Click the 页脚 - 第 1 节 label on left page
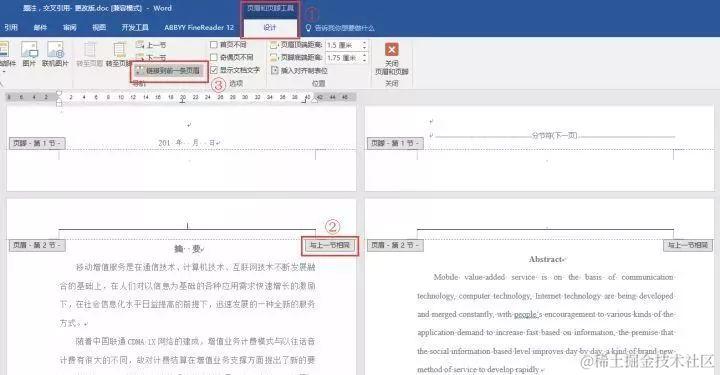This screenshot has height=375, width=720. click(x=37, y=143)
